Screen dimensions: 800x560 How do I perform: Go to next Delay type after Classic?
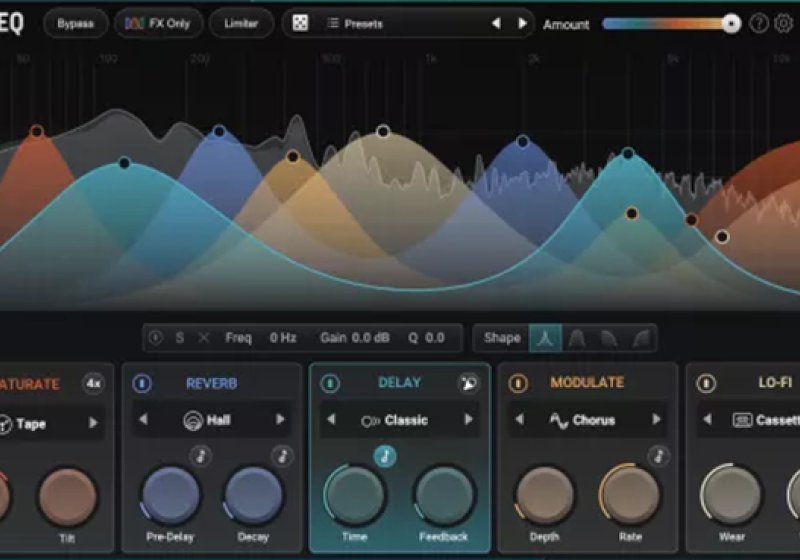click(468, 419)
